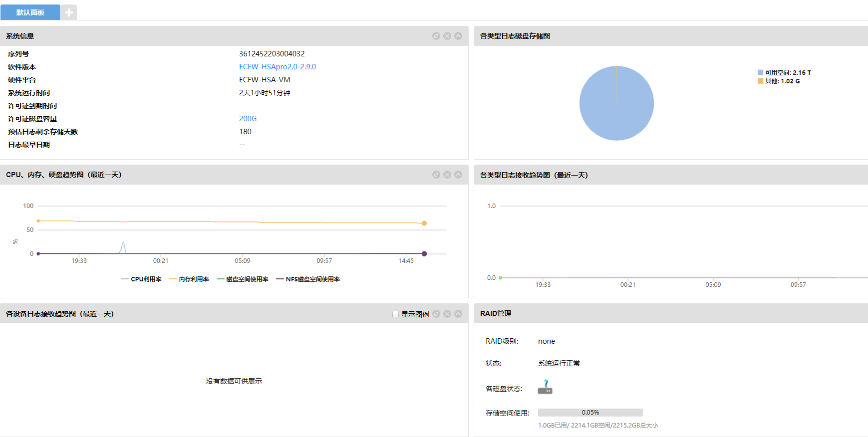
Task: Select estimated remaining days value 180
Action: coord(245,132)
